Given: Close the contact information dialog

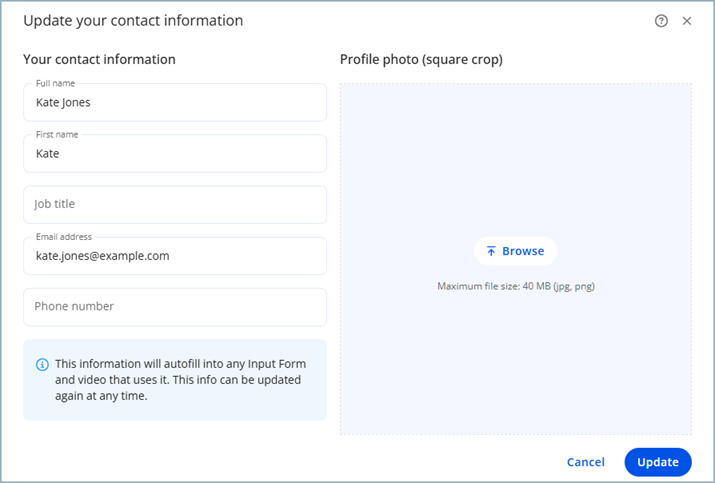Looking at the screenshot, I should 687,21.
